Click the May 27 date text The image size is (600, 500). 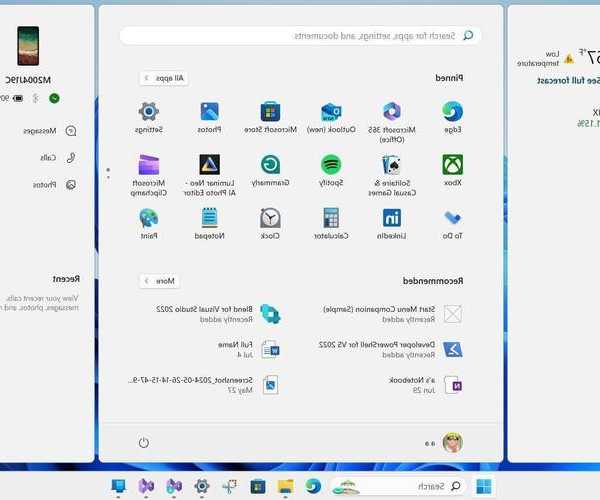click(x=240, y=391)
